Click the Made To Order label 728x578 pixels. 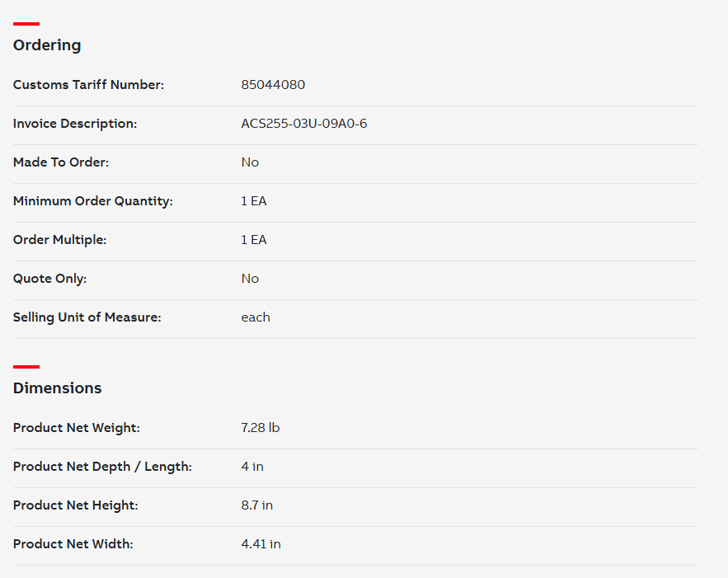61,162
